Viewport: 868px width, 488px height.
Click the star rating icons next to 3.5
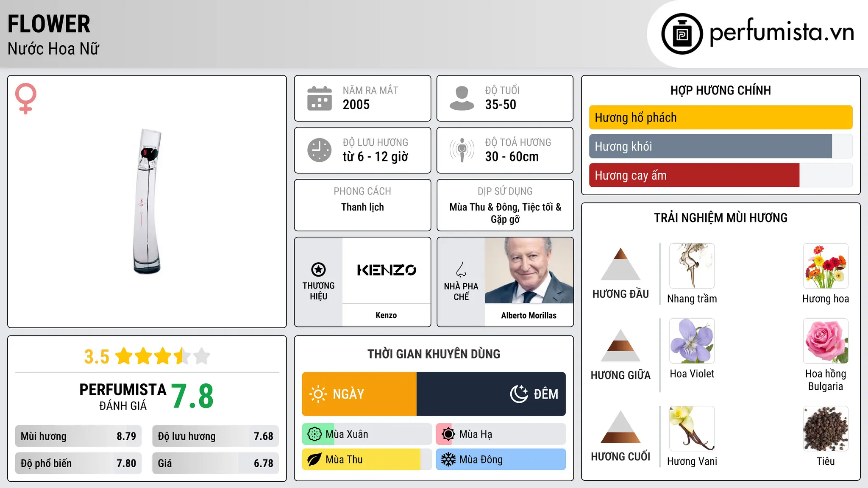pos(163,356)
